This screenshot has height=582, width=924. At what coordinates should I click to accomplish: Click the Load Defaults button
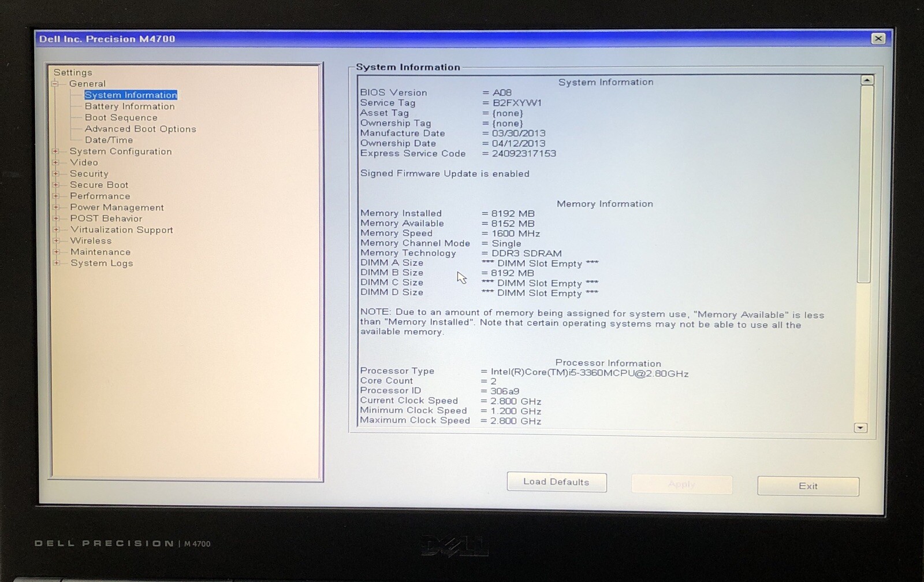557,482
